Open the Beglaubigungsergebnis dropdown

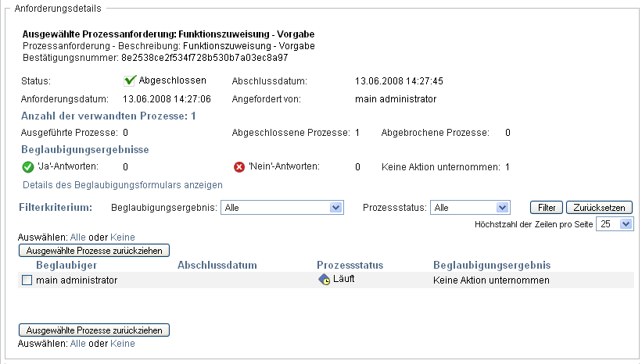click(282, 208)
